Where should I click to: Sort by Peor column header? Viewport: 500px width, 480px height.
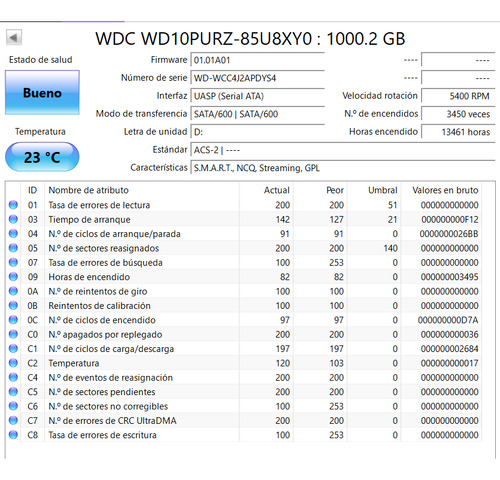point(320,190)
